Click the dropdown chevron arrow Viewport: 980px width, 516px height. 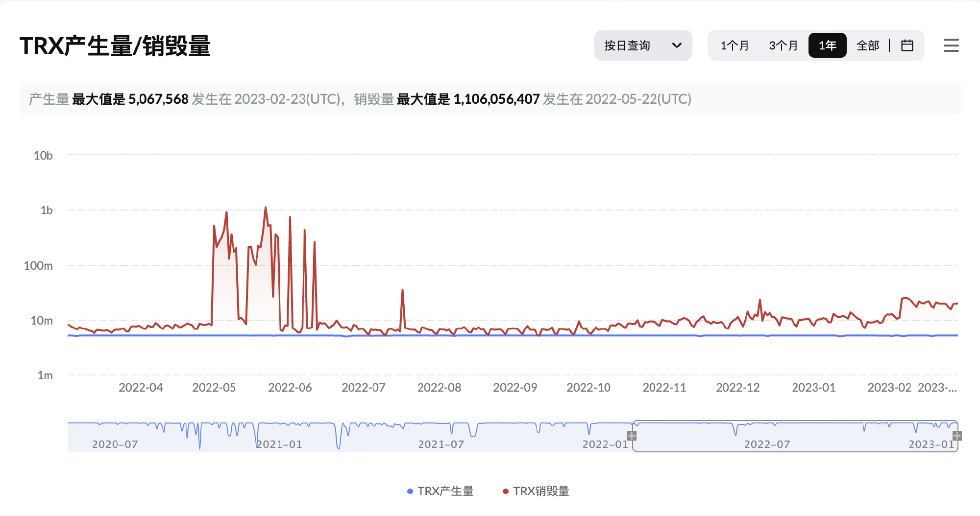pyautogui.click(x=677, y=46)
